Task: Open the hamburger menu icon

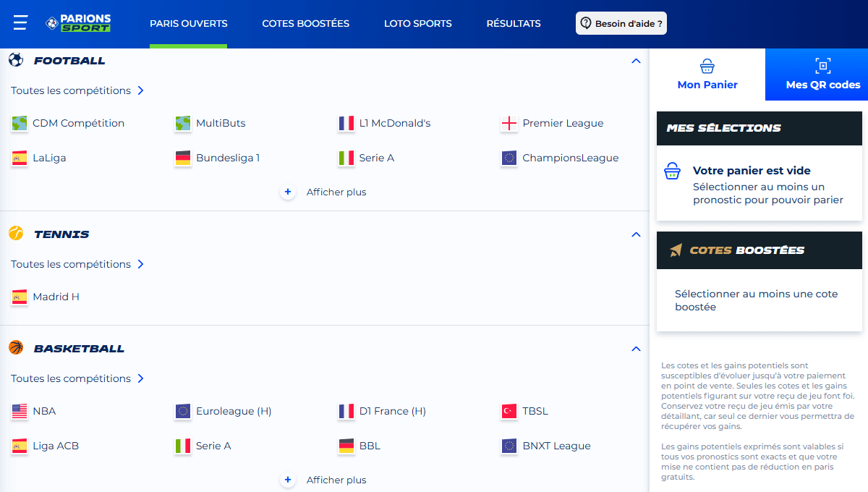Action: [20, 23]
